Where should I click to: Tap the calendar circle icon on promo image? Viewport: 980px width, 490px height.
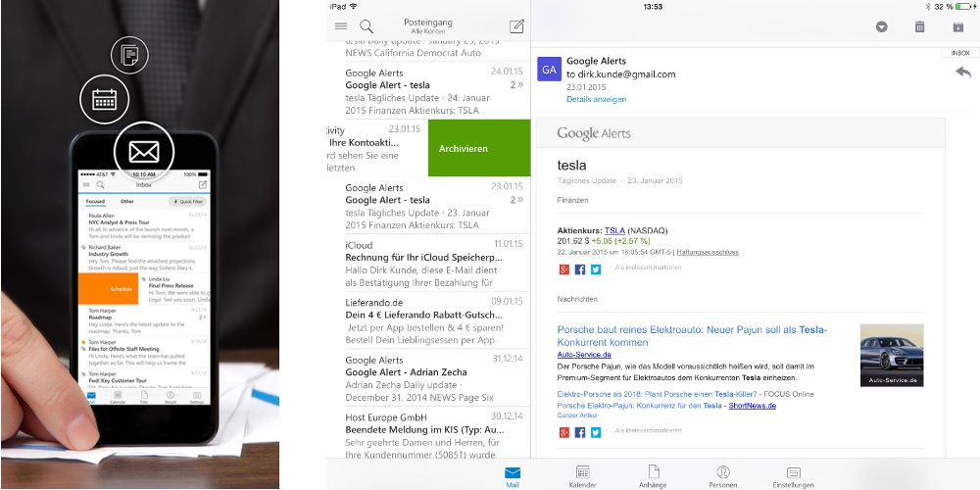pyautogui.click(x=105, y=99)
